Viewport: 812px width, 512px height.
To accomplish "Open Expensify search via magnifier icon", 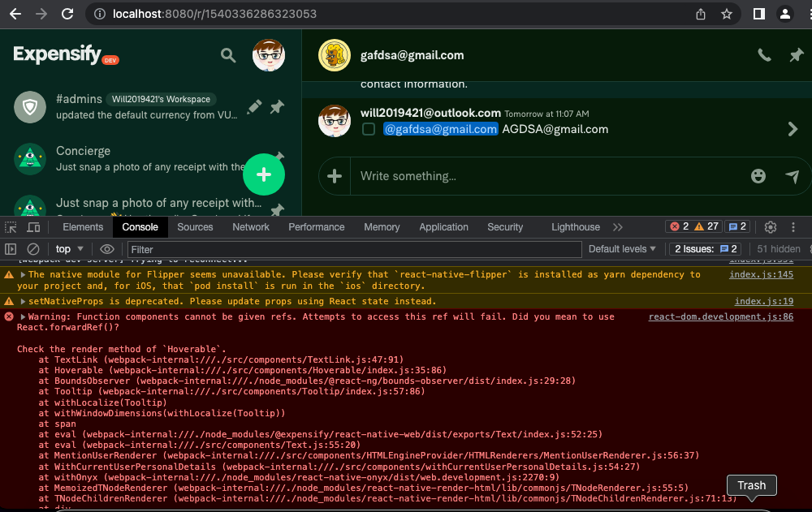I will coord(228,54).
